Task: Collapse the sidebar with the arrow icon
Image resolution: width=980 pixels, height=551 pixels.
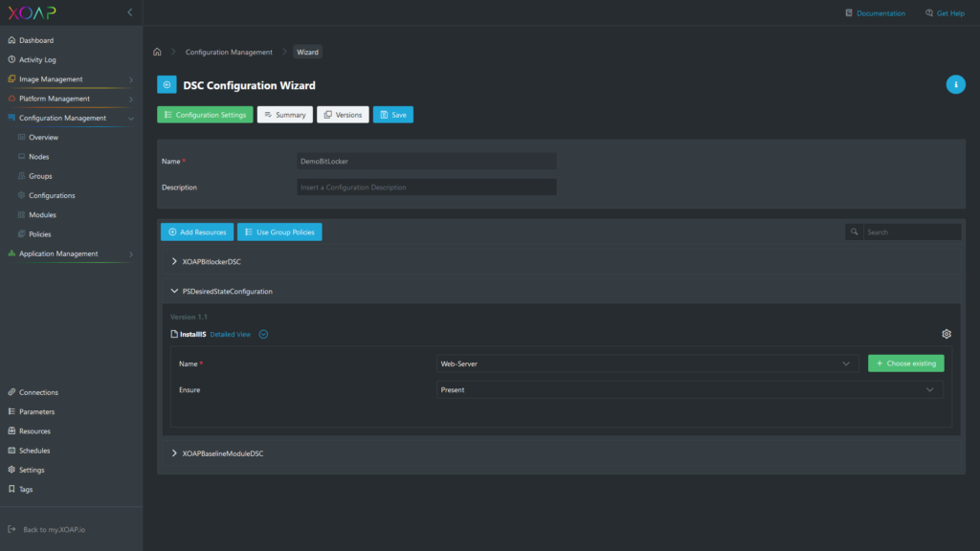Action: pos(130,12)
